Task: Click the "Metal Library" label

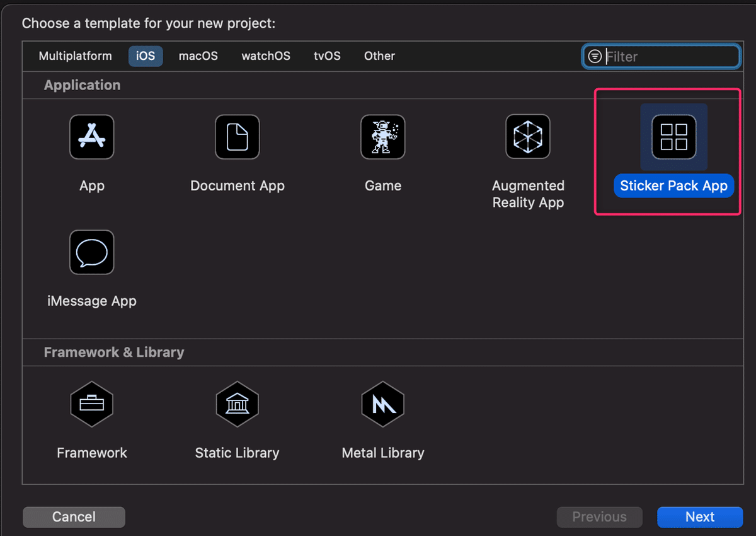Action: 383,453
